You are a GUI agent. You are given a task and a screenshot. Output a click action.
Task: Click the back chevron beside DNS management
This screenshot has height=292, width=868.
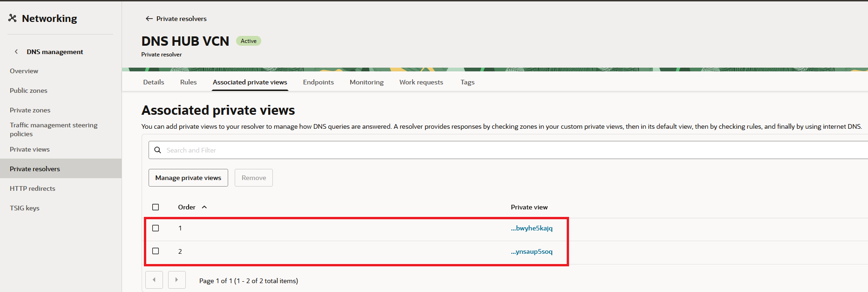(x=16, y=52)
